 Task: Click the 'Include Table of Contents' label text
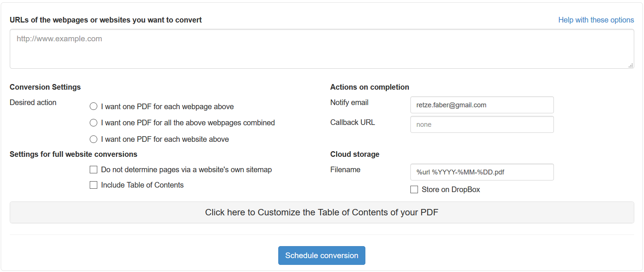tap(142, 185)
